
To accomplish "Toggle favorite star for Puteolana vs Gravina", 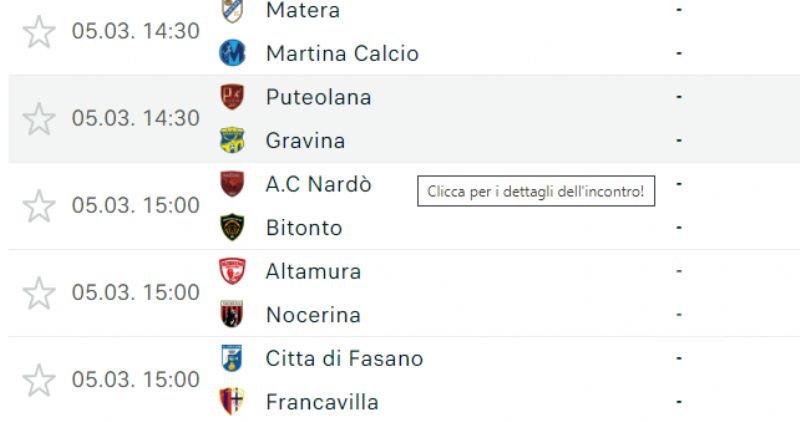I will click(39, 119).
